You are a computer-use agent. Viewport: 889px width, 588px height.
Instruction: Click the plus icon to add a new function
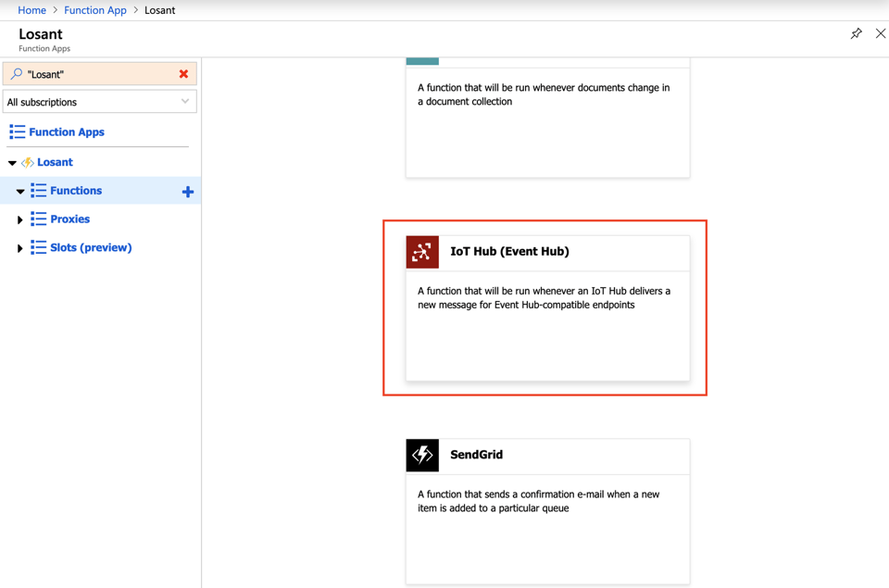click(187, 191)
